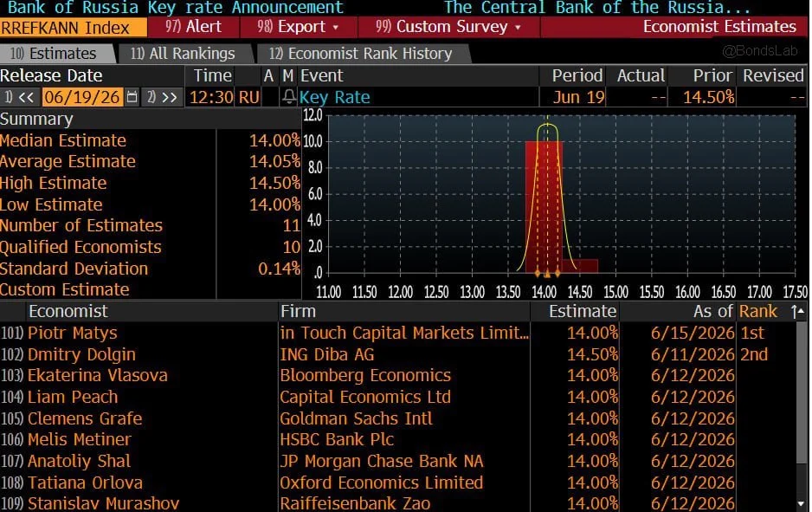Sort by the Estimate column header
Viewport: 812px width, 512px height.
tap(582, 311)
